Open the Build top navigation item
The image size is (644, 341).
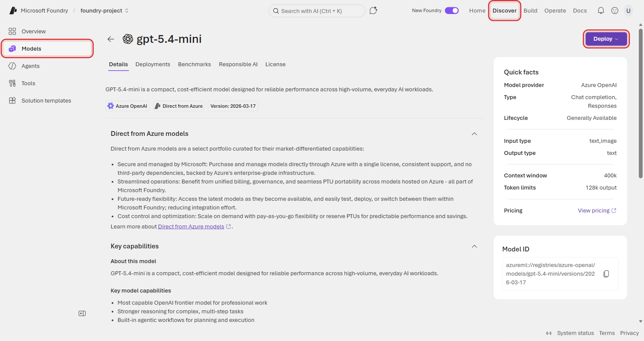pyautogui.click(x=530, y=11)
